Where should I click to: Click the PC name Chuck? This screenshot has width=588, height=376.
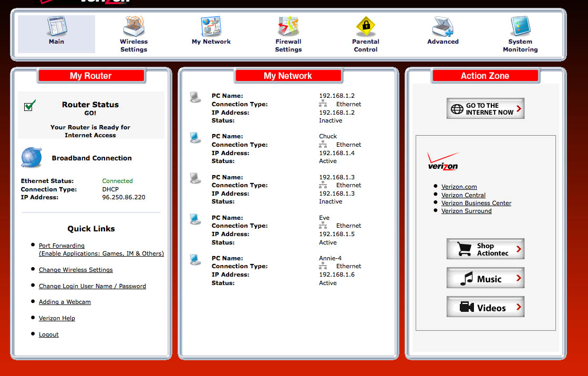(x=328, y=136)
